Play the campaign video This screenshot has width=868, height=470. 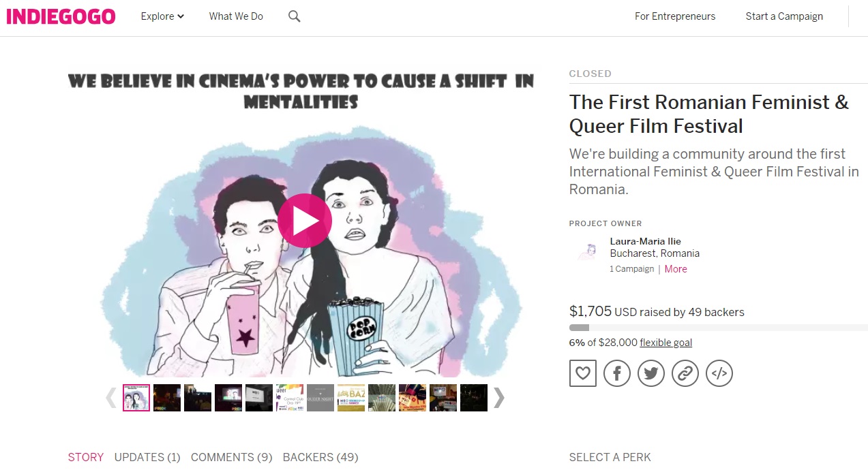(x=305, y=221)
